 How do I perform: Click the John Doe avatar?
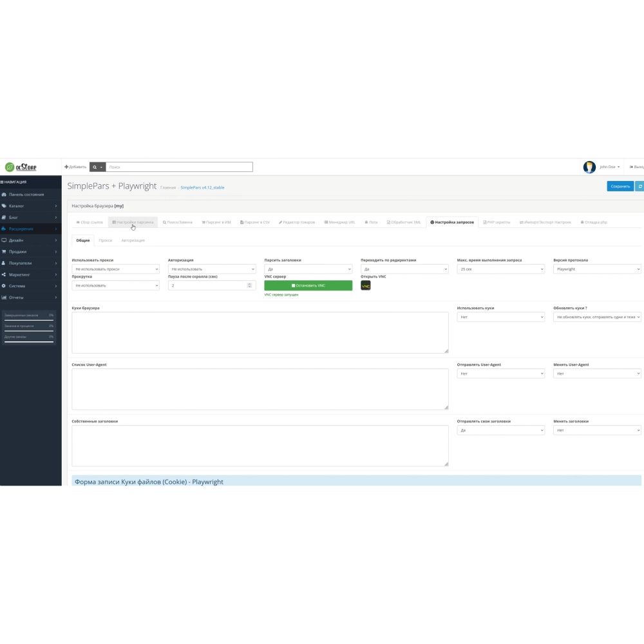589,167
